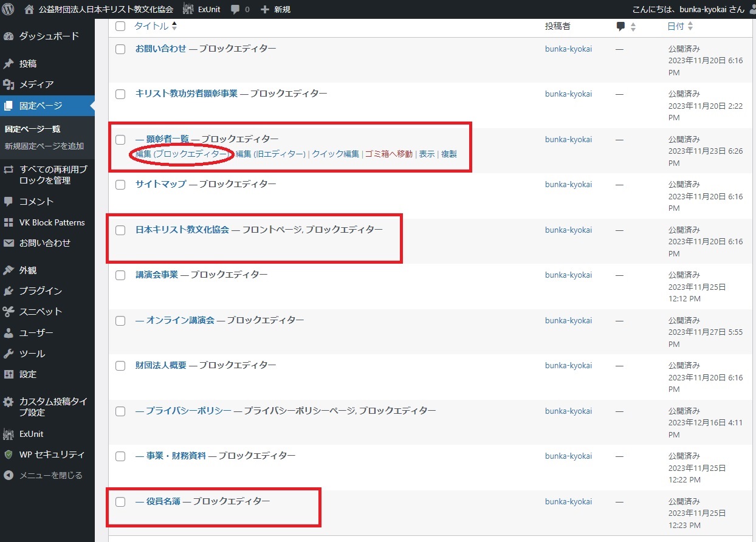
Task: Open 新規固定ページを追加 submenu item
Action: [44, 146]
